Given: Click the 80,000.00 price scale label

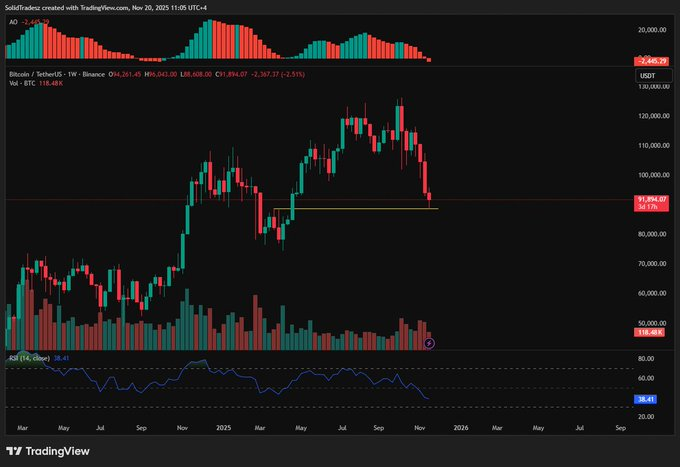Looking at the screenshot, I should (x=652, y=234).
